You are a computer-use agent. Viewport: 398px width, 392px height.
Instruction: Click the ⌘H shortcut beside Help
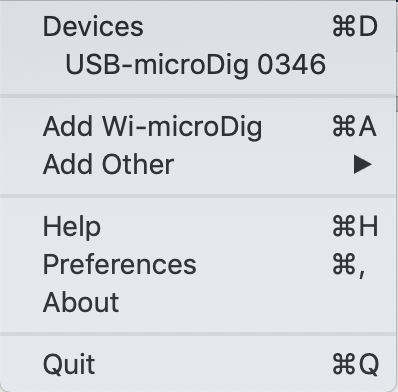355,227
